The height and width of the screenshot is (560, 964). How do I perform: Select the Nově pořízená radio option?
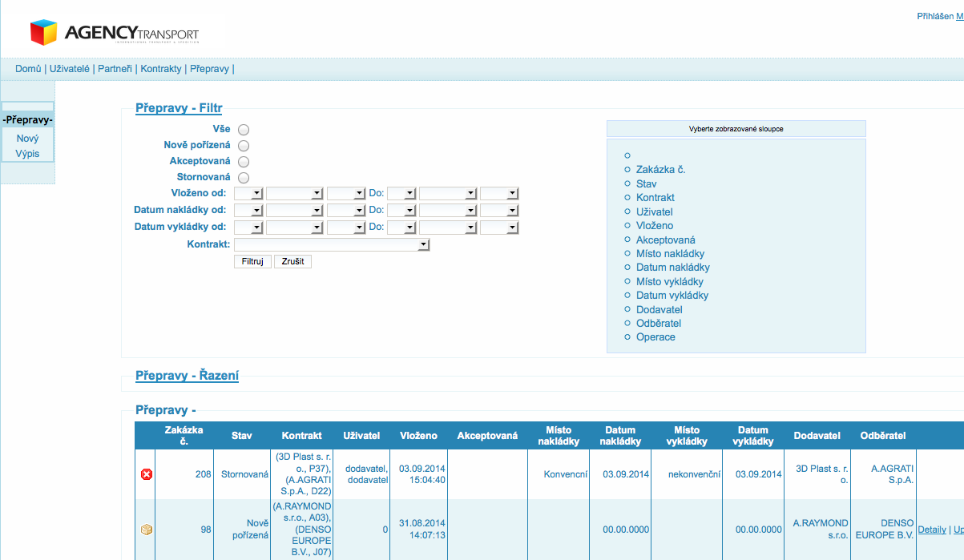(244, 146)
